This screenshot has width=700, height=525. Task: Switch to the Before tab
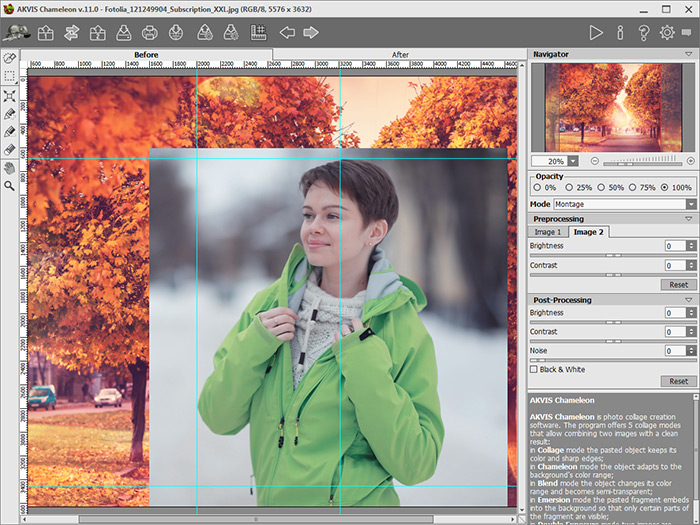[146, 54]
